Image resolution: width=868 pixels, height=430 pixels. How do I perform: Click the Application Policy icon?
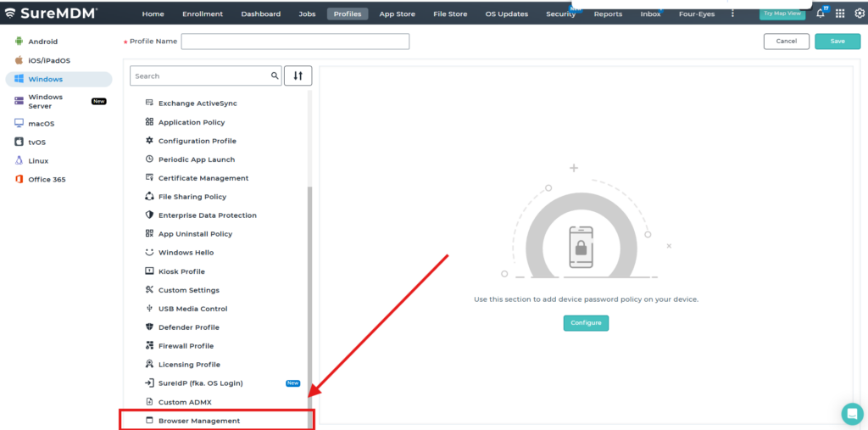[149, 122]
